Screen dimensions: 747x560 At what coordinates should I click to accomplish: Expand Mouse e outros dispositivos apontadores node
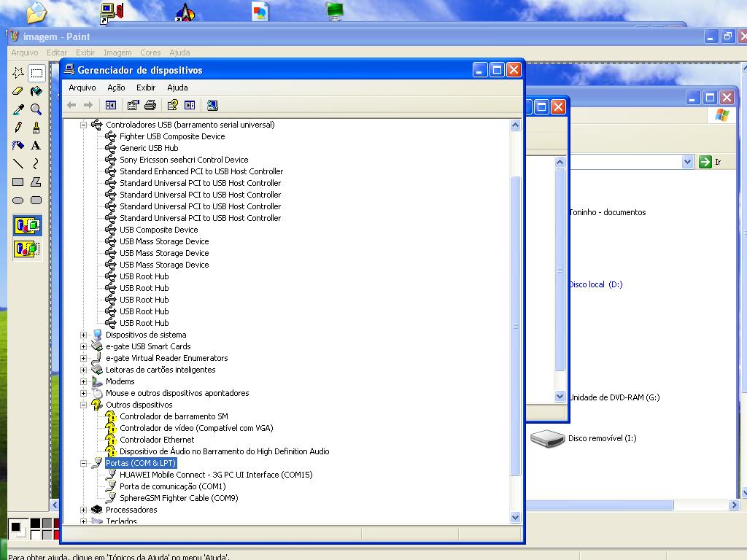pyautogui.click(x=83, y=393)
